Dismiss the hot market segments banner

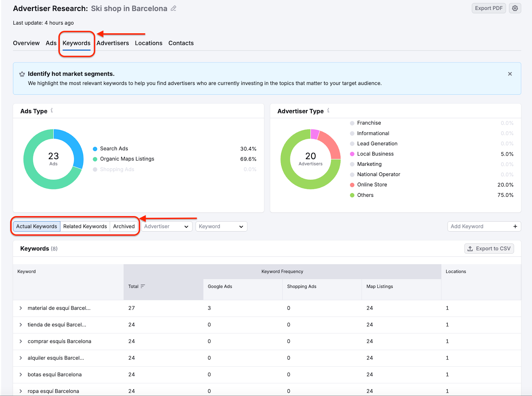510,74
